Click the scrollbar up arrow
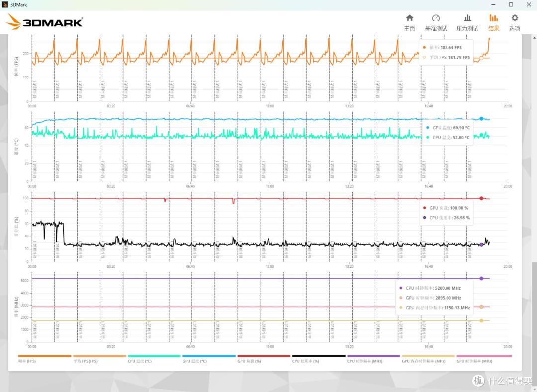Image resolution: width=537 pixels, height=392 pixels. (534, 37)
